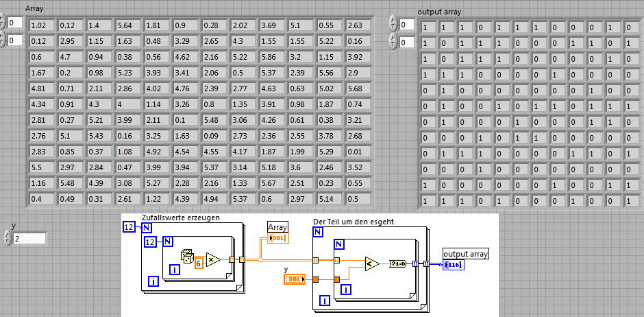Click the lower index stepper of Array
Viewport: 644px width, 317px height.
tap(3, 40)
